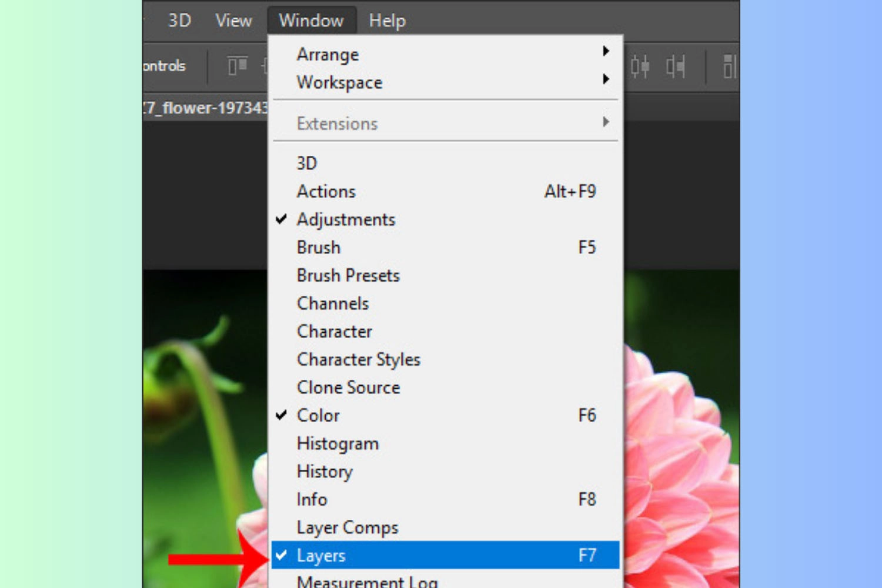Screen dimensions: 882x588
Task: Click the distribute horizontal centers icon
Action: 640,66
